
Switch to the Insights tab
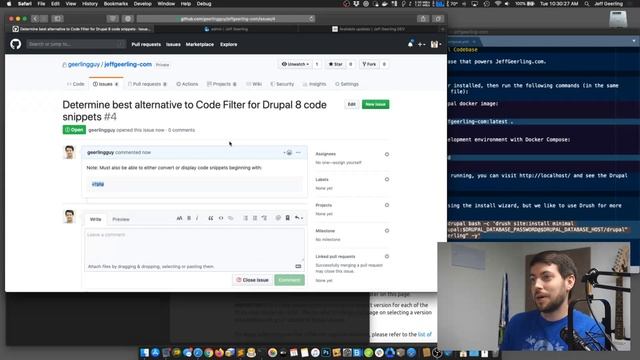tap(314, 84)
